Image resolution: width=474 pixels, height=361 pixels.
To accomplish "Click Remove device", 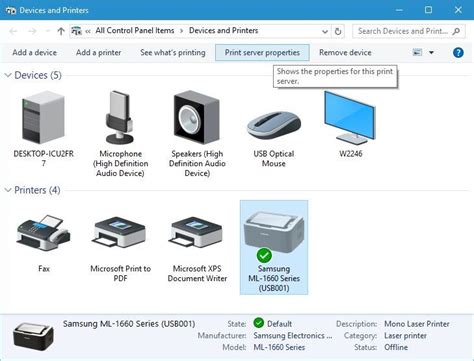I will (x=345, y=53).
